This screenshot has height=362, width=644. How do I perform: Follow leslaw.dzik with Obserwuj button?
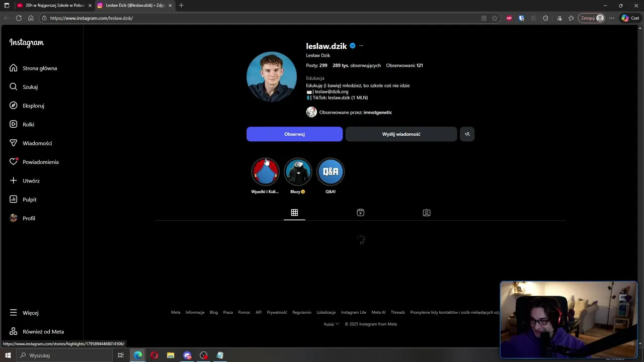[294, 134]
